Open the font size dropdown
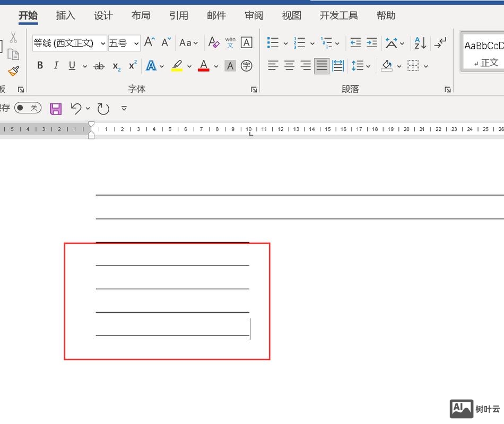 [136, 43]
